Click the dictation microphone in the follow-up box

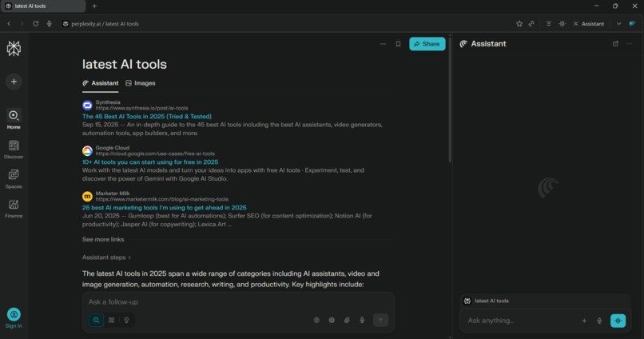pos(362,320)
